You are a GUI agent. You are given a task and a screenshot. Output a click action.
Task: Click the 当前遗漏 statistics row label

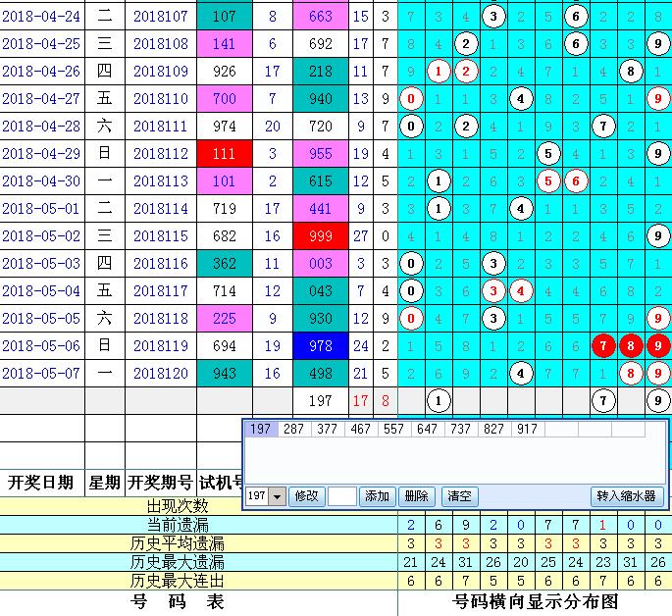tap(178, 525)
